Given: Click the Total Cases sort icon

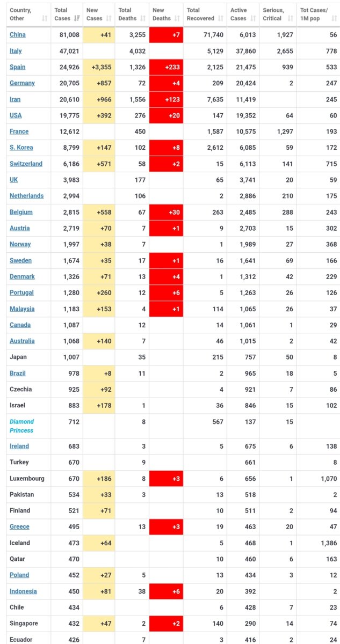Looking at the screenshot, I should (x=76, y=18).
